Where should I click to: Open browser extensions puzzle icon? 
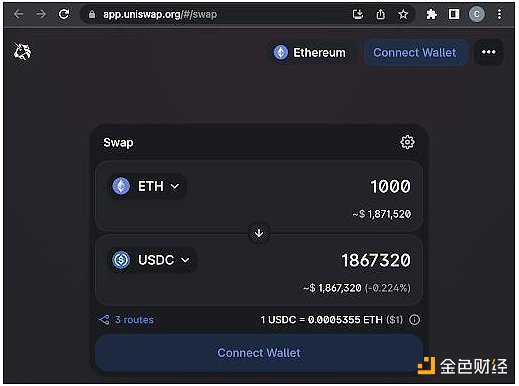pos(431,14)
